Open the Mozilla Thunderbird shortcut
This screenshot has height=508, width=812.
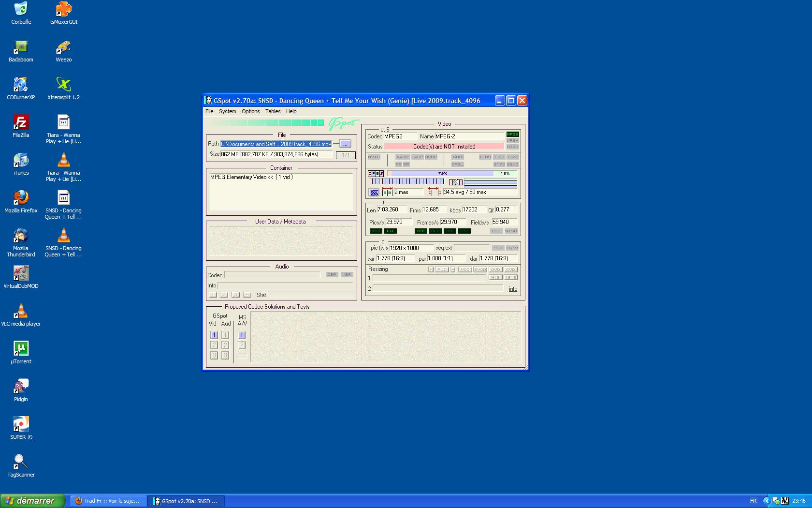[21, 235]
